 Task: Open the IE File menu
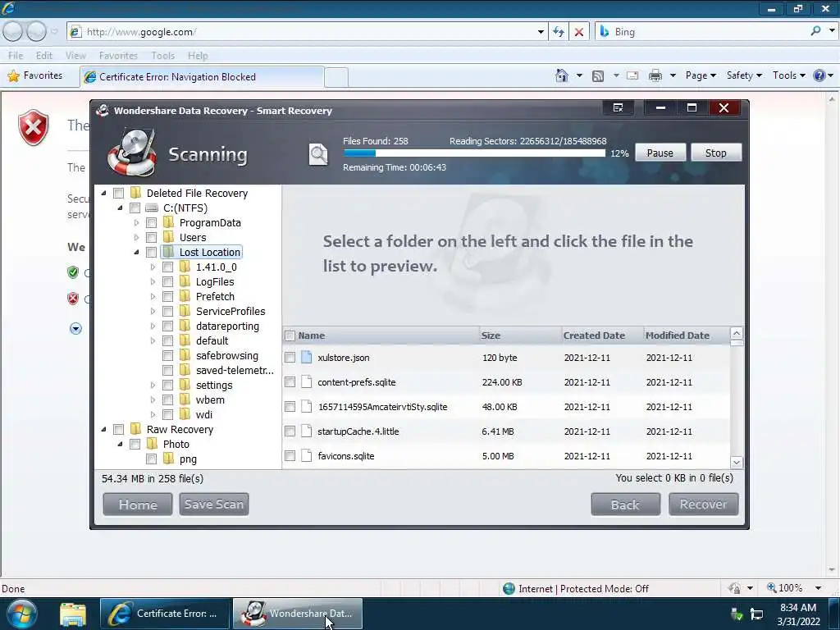pos(16,56)
